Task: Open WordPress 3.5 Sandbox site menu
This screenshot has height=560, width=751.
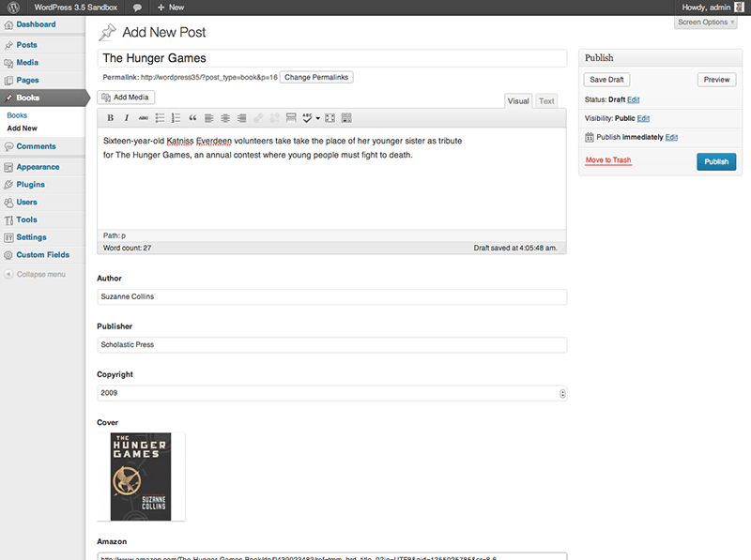Action: tap(76, 8)
